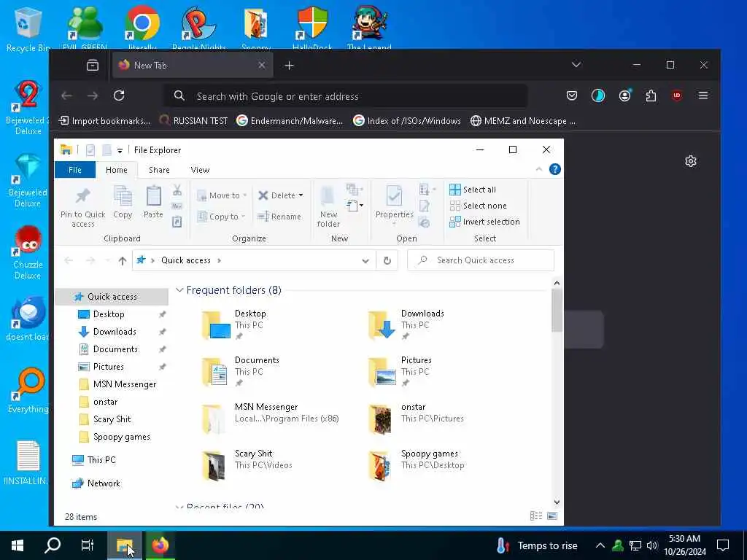Open Endermanch/Malware bookmark

coord(290,121)
